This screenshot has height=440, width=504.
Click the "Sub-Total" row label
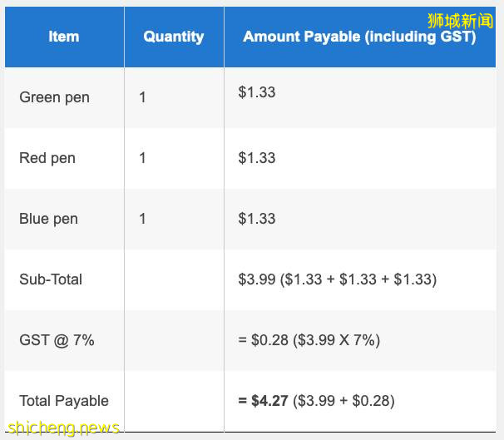point(51,279)
